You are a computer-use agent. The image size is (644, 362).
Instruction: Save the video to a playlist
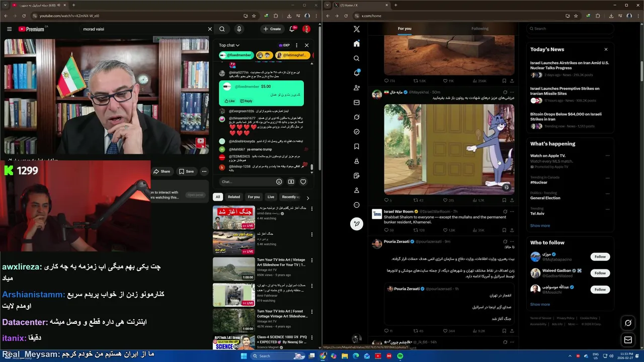coord(186,171)
